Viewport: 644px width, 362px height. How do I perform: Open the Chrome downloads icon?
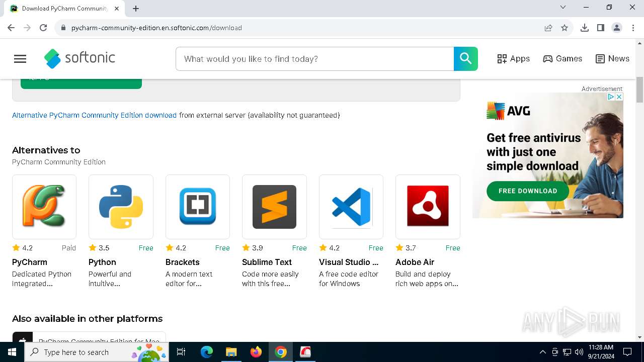(x=585, y=28)
